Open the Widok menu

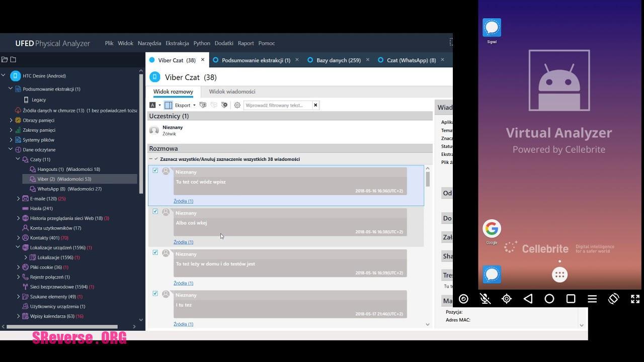(x=125, y=43)
